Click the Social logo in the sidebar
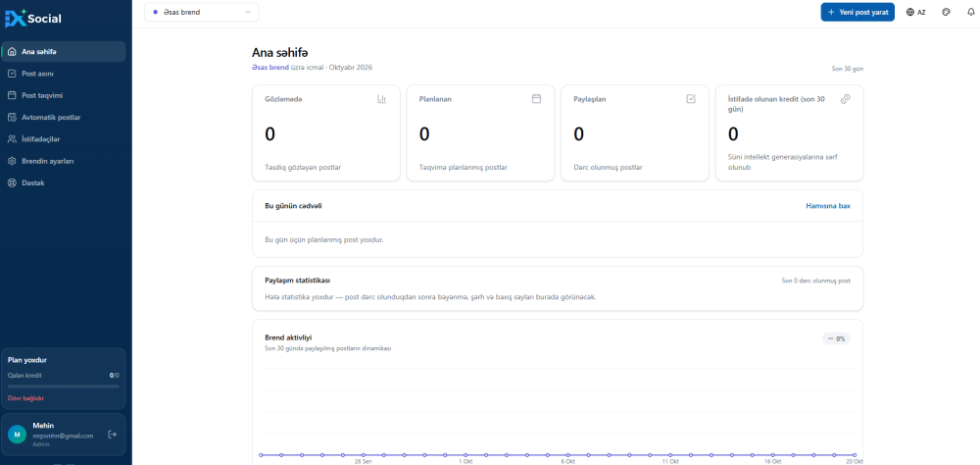Viewport: 980px width, 465px height. click(33, 19)
